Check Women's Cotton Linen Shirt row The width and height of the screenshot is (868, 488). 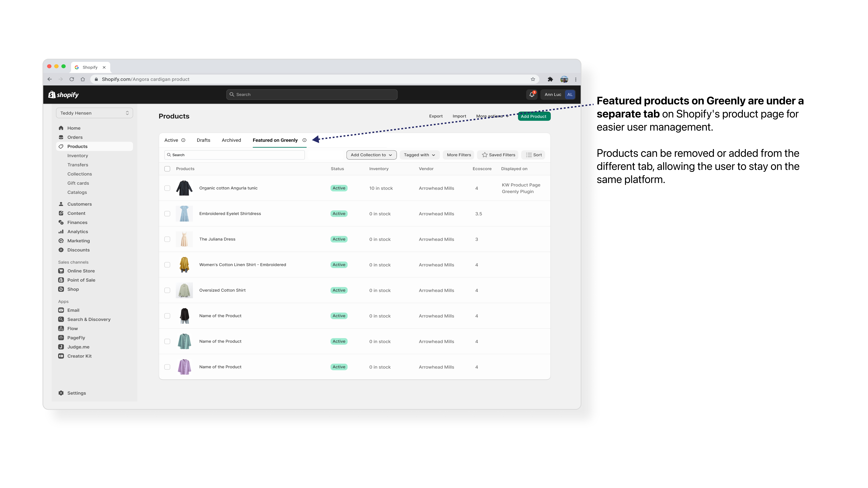coord(167,265)
